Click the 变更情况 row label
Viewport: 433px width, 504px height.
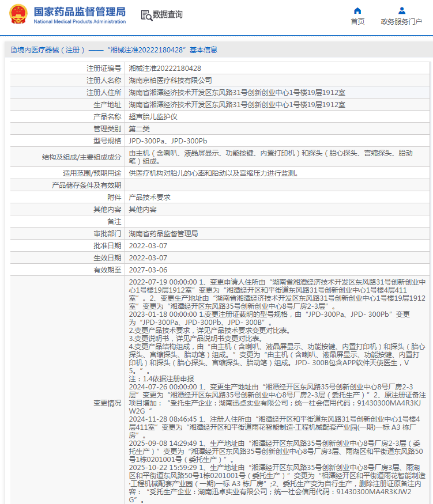point(107,403)
